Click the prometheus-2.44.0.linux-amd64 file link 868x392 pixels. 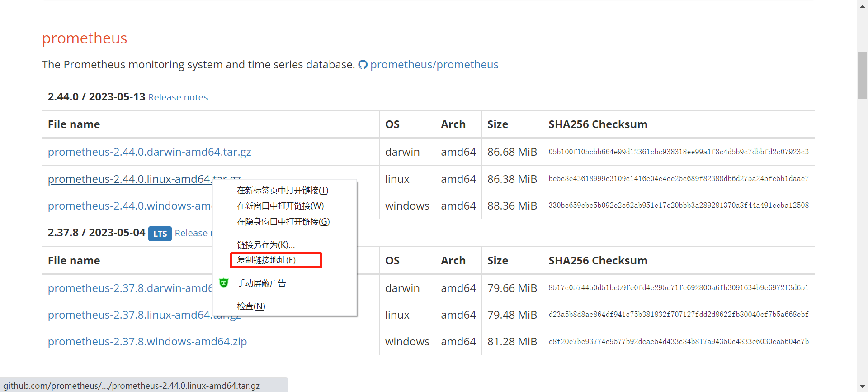coord(129,179)
